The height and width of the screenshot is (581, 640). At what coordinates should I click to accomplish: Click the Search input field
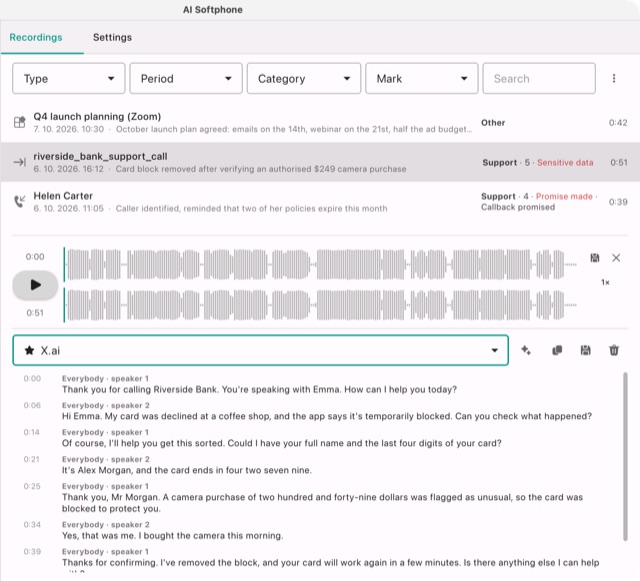click(539, 78)
